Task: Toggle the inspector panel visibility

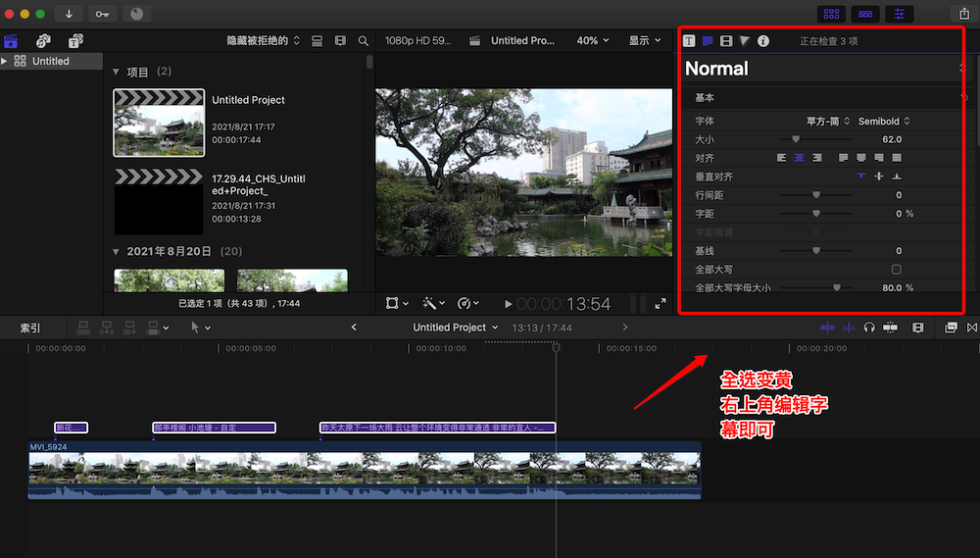Action: pyautogui.click(x=899, y=14)
